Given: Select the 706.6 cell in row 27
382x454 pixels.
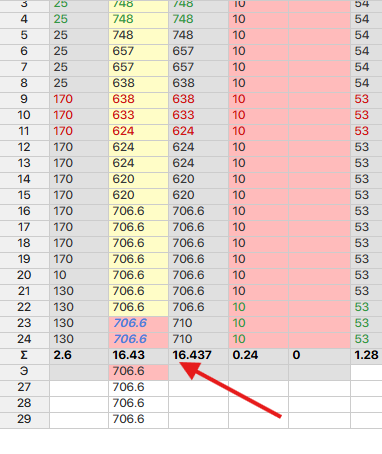Looking at the screenshot, I should point(138,387).
